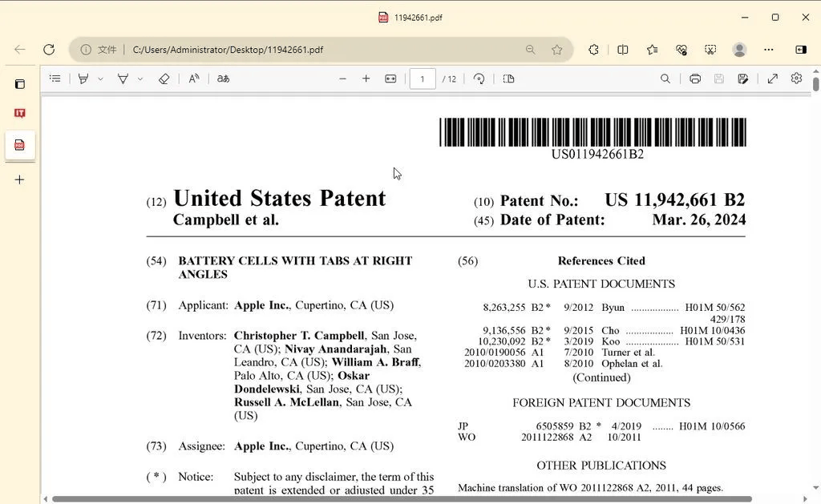Open a new tab from sidebar
821x504 pixels.
coord(20,179)
